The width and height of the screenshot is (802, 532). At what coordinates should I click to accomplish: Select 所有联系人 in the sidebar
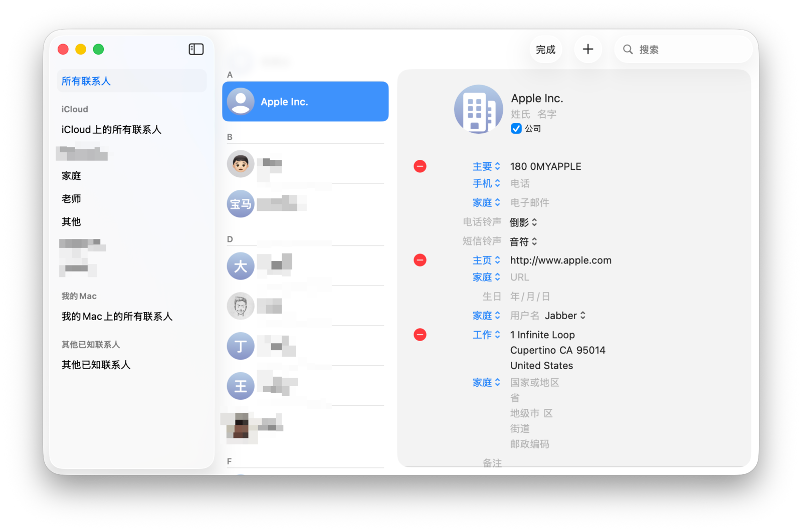pos(86,81)
